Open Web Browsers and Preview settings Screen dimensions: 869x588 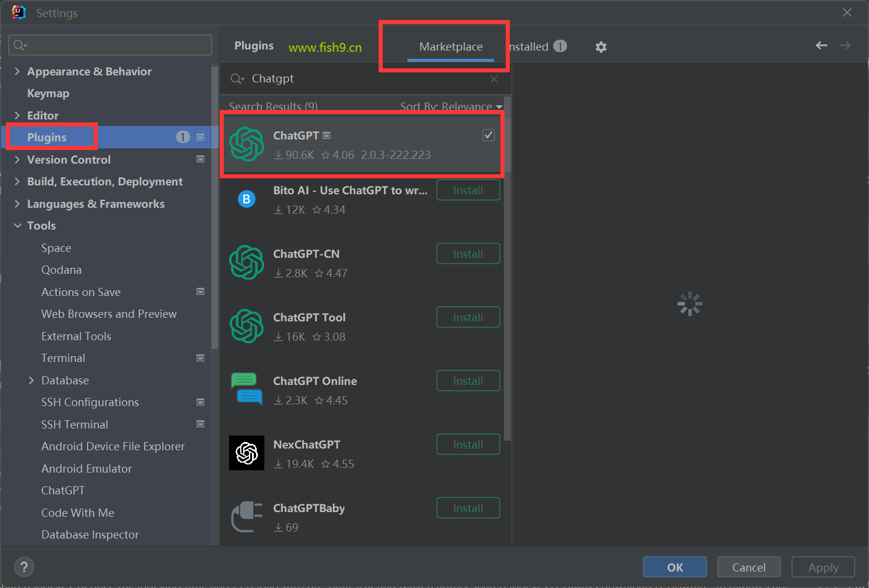coord(108,314)
